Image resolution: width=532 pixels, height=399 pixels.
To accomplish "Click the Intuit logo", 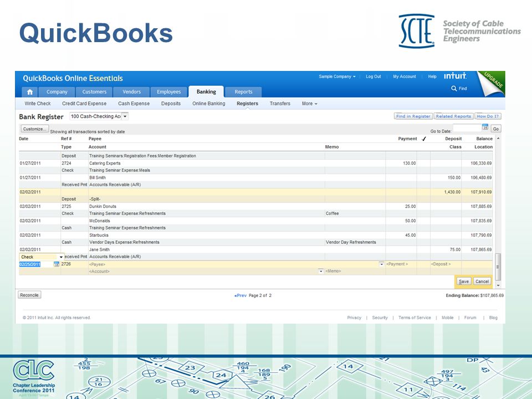I will [x=456, y=76].
